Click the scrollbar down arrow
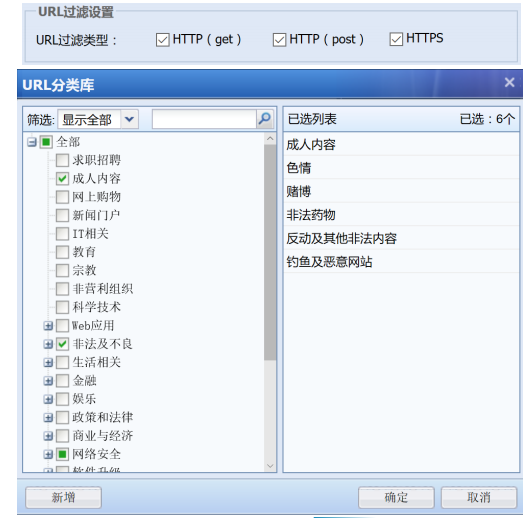 (270, 466)
